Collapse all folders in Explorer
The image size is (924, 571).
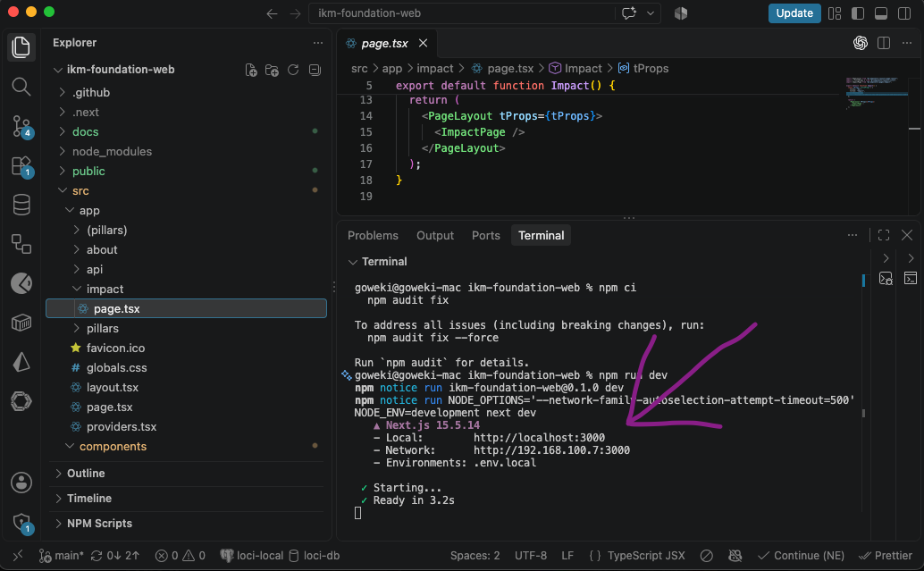pos(315,70)
